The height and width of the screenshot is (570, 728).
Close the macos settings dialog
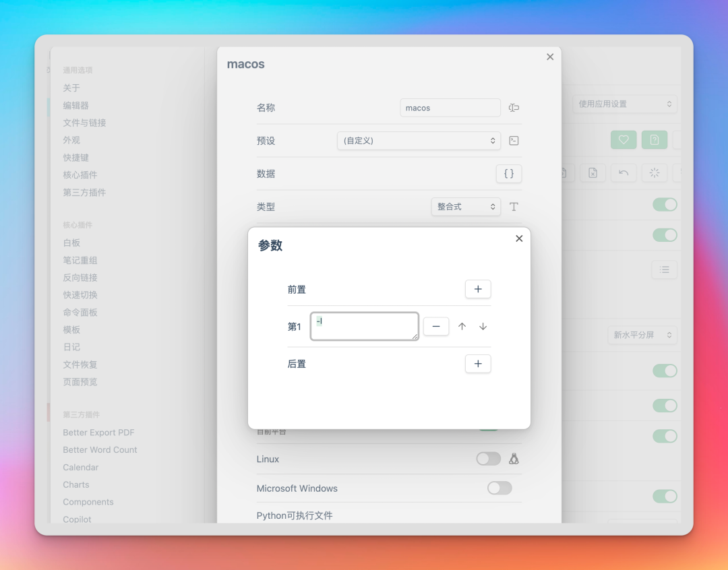(x=550, y=57)
